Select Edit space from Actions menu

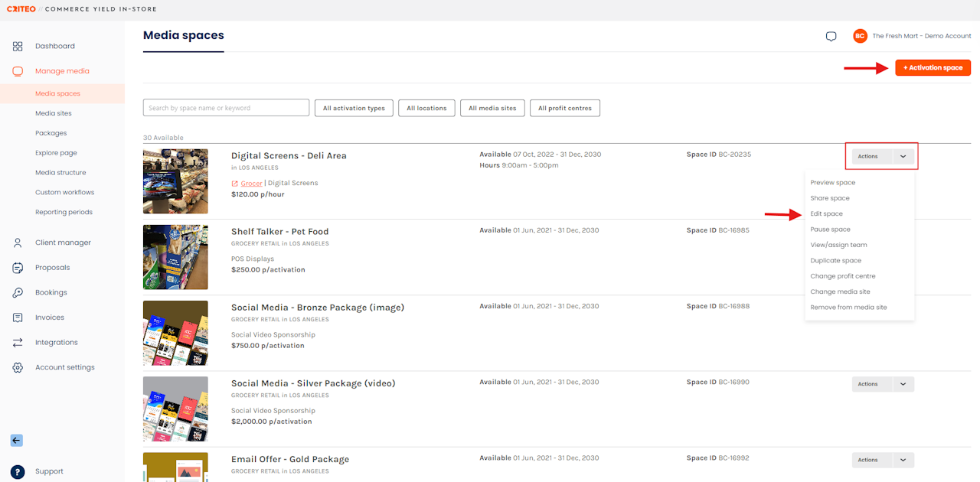pos(826,214)
